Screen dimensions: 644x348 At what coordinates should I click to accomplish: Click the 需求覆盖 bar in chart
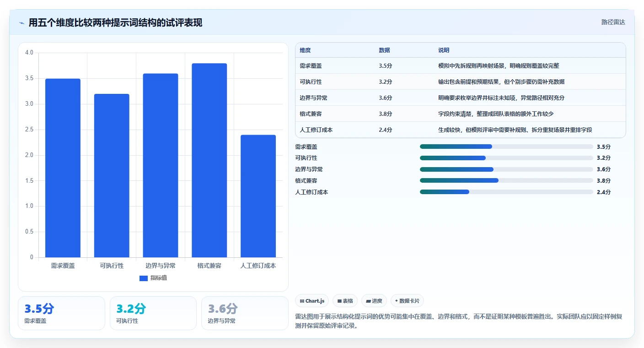[63, 168]
